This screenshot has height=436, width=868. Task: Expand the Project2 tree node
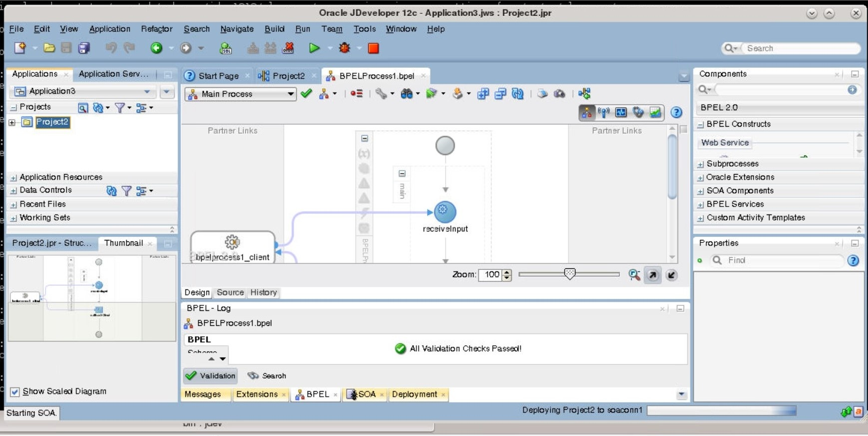coord(12,122)
